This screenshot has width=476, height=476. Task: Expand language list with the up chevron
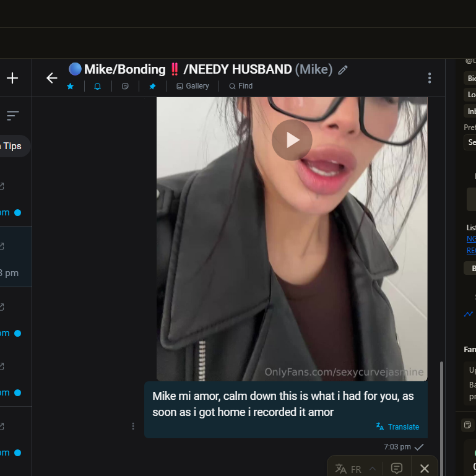[373, 469]
